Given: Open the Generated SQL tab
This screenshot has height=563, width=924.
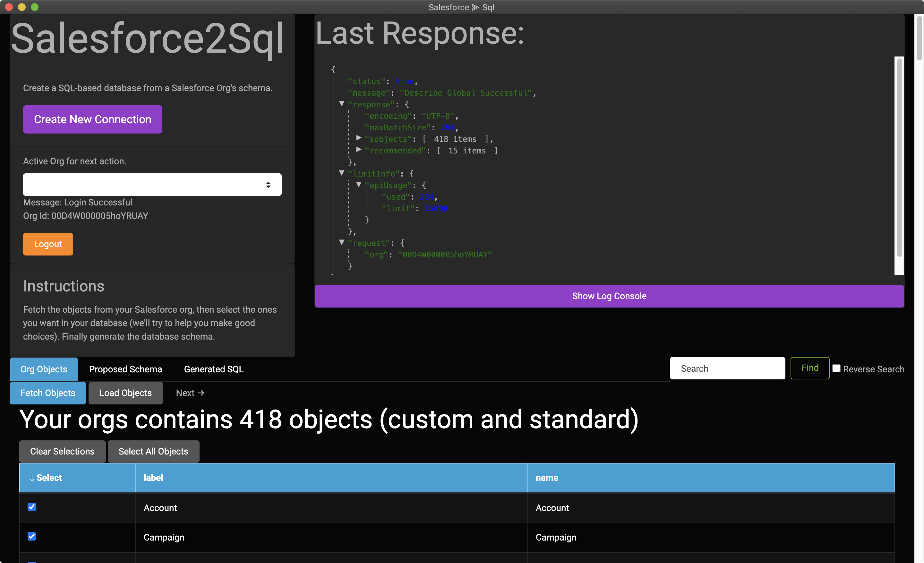Looking at the screenshot, I should [x=213, y=369].
